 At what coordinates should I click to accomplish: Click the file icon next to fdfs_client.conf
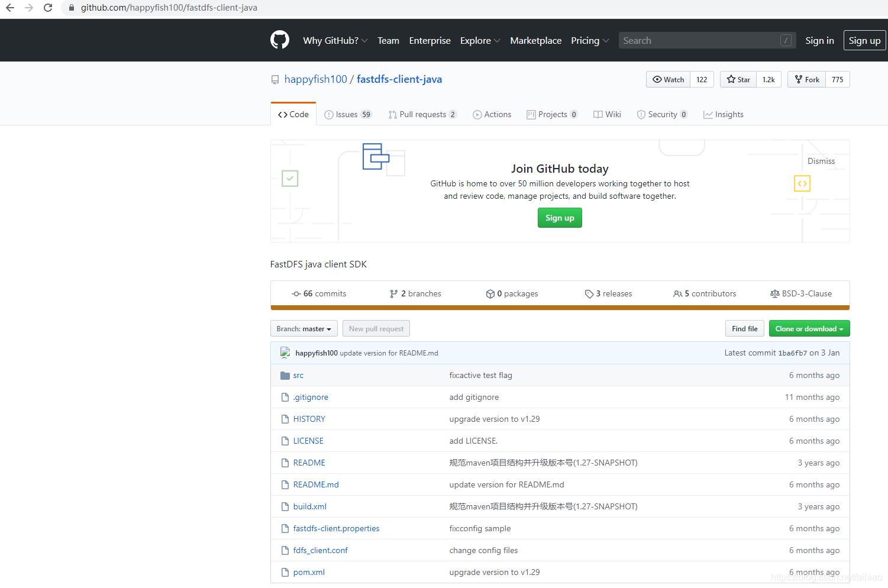coord(285,551)
